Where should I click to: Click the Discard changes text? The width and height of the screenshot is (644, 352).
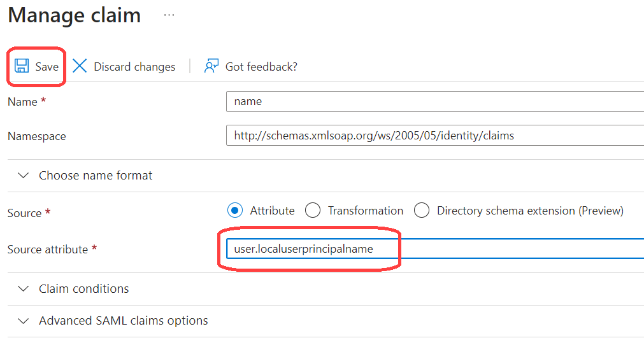tap(134, 67)
